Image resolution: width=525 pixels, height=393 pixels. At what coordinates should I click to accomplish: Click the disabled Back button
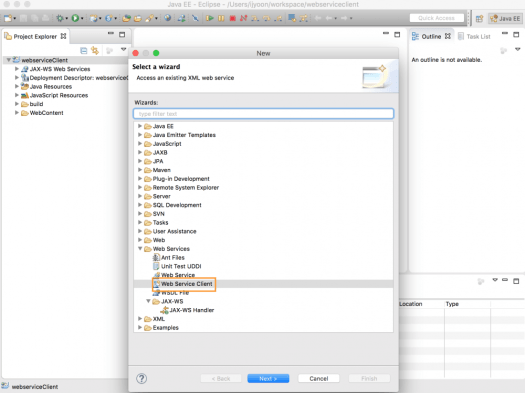click(x=221, y=379)
